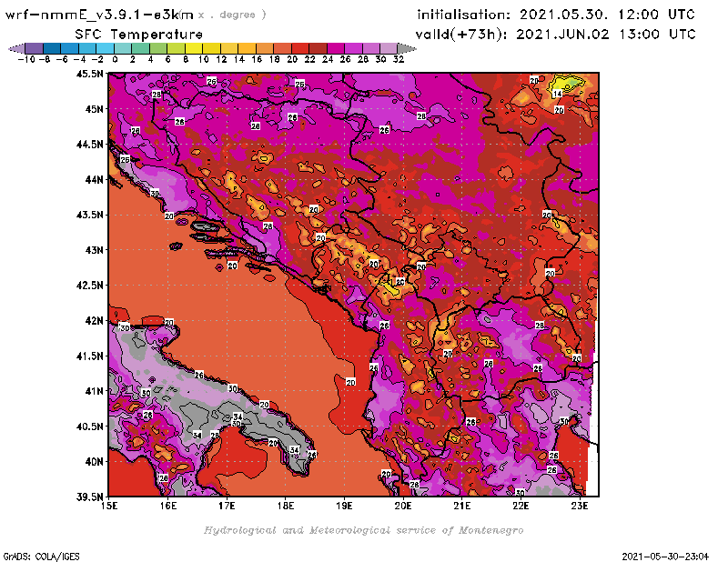Viewport: 728px width, 562px height.
Task: Click the '44.5N' latitude axis label
Action: coord(89,145)
